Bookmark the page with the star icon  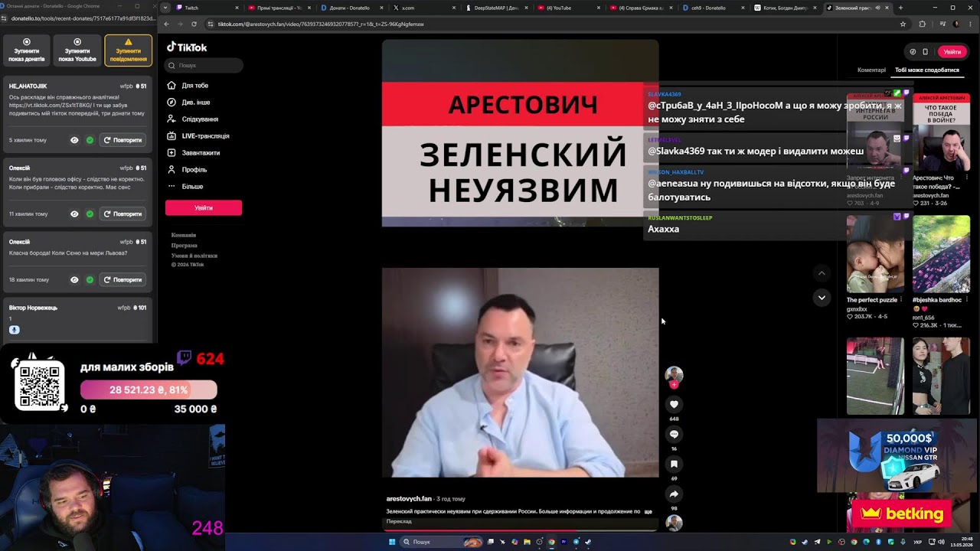click(x=903, y=24)
